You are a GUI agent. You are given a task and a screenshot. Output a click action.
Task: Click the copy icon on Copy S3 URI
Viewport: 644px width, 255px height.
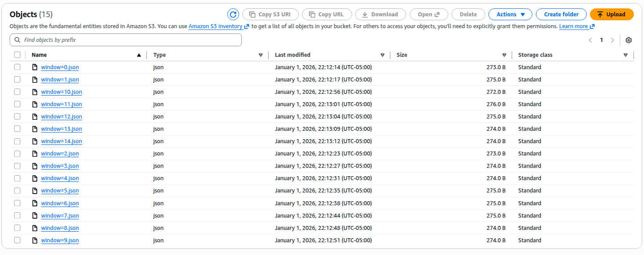click(251, 14)
